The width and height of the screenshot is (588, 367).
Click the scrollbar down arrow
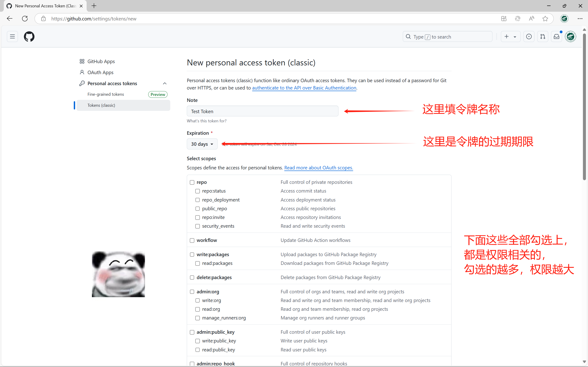point(584,362)
